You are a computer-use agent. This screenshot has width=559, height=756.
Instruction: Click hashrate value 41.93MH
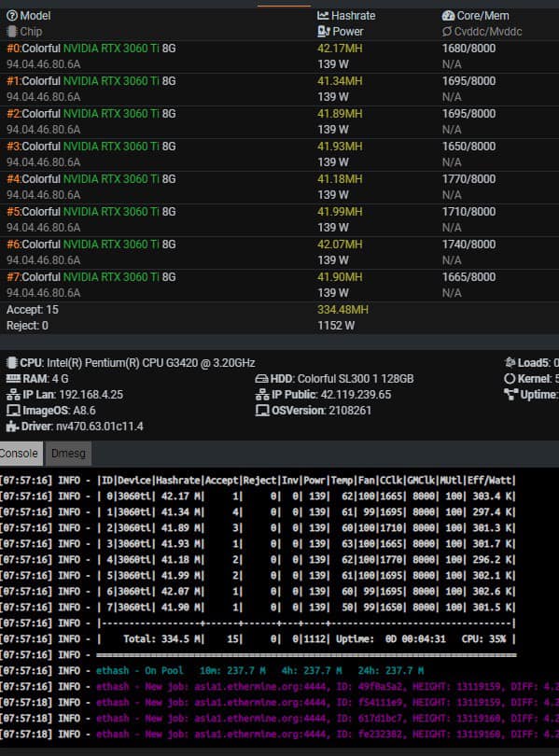(340, 147)
